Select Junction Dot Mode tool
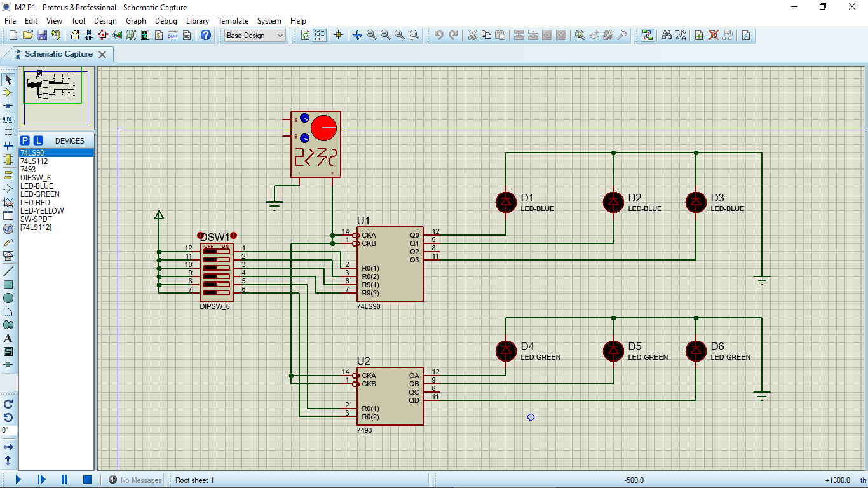Image resolution: width=868 pixels, height=488 pixels. click(x=8, y=106)
